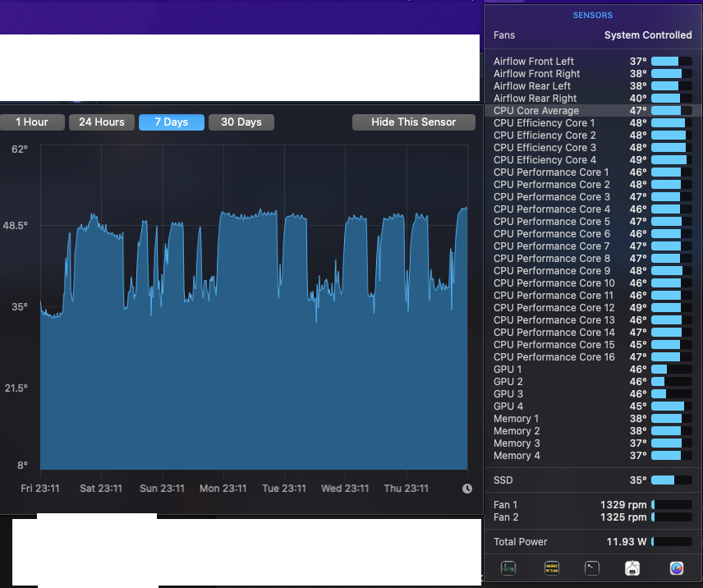
Task: Select the CPU Core Average row
Action: pos(593,111)
